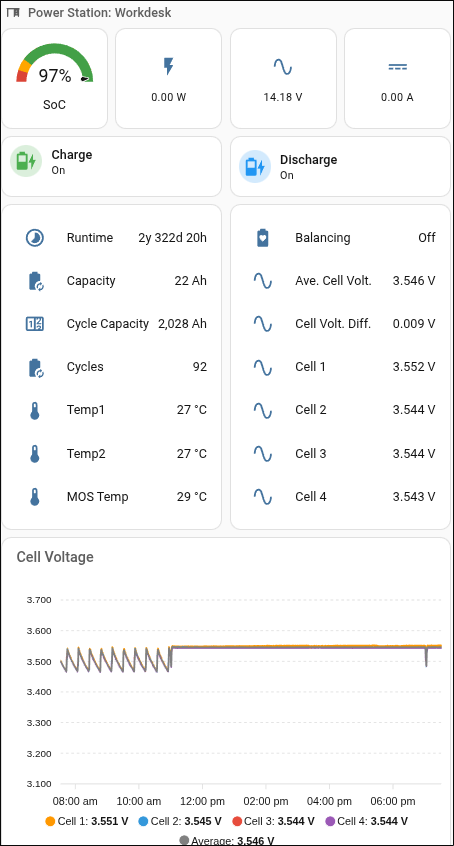
Task: Click the Cycle Capacity counter icon
Action: (x=35, y=324)
